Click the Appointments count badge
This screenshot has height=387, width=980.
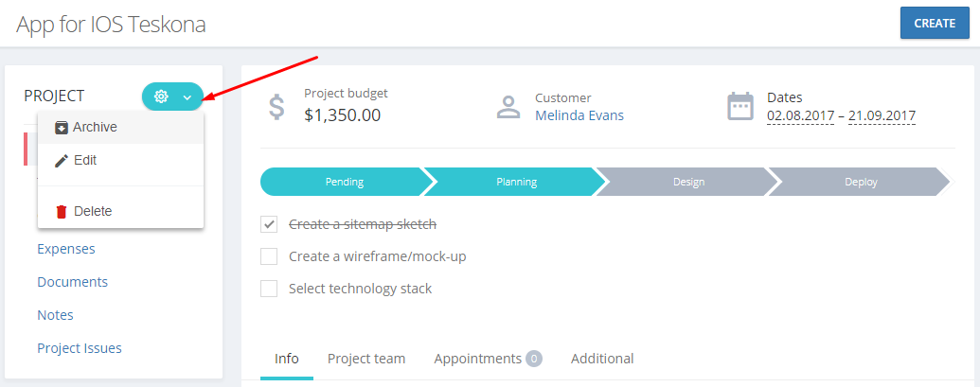coord(534,359)
